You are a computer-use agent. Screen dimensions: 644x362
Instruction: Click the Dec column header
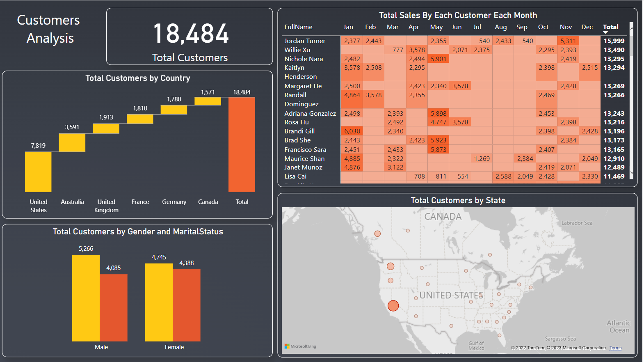point(587,27)
